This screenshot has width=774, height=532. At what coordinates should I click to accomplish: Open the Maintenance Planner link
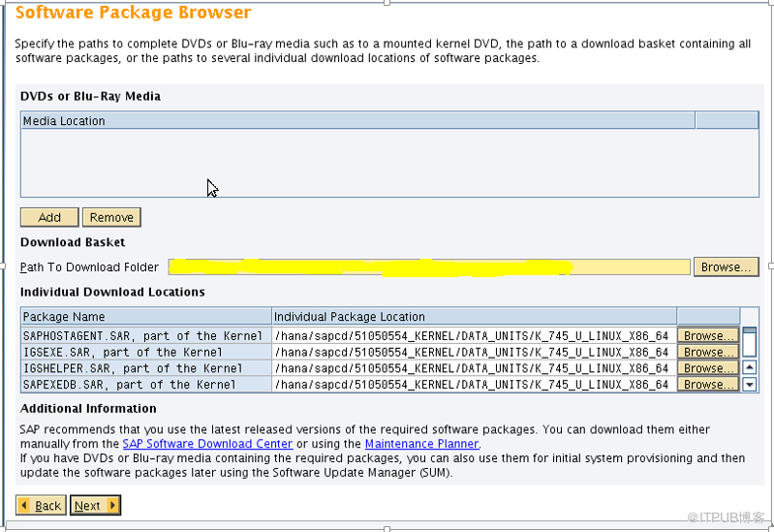[421, 444]
